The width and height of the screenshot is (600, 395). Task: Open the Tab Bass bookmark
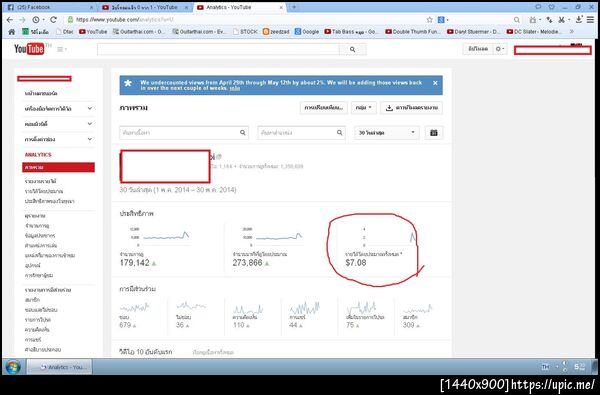351,32
